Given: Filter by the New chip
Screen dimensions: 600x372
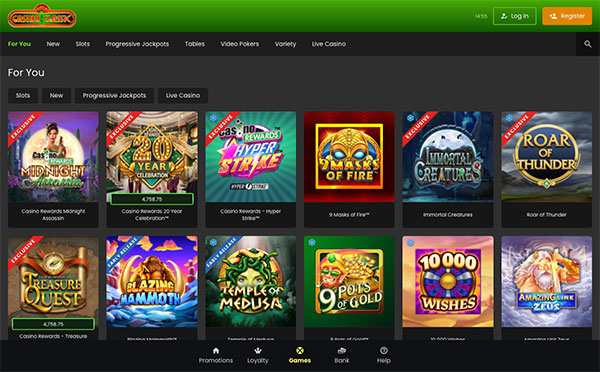Looking at the screenshot, I should click(x=56, y=96).
